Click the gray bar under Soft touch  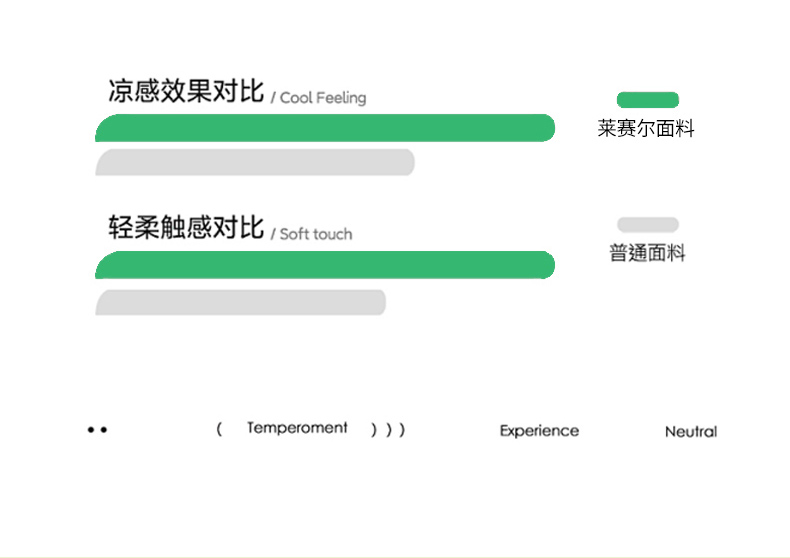[240, 302]
